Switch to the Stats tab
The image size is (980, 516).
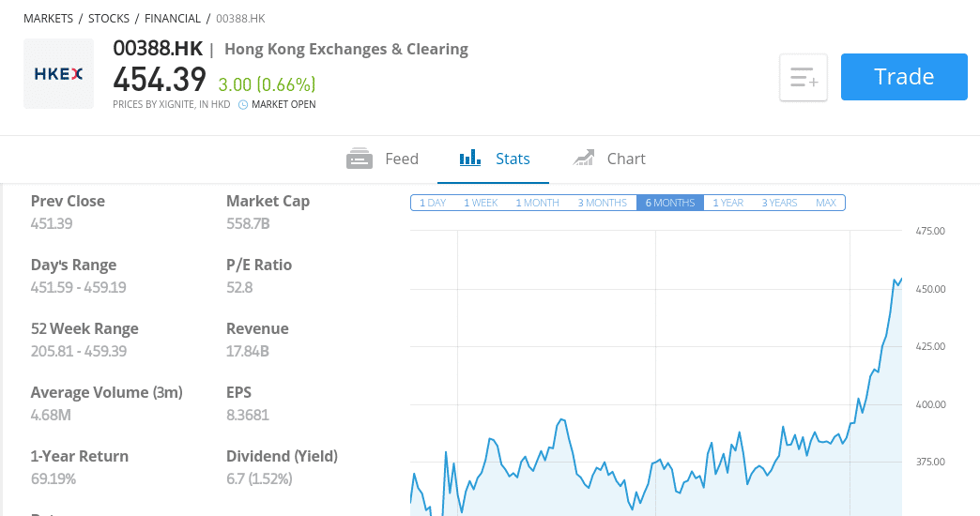click(493, 159)
